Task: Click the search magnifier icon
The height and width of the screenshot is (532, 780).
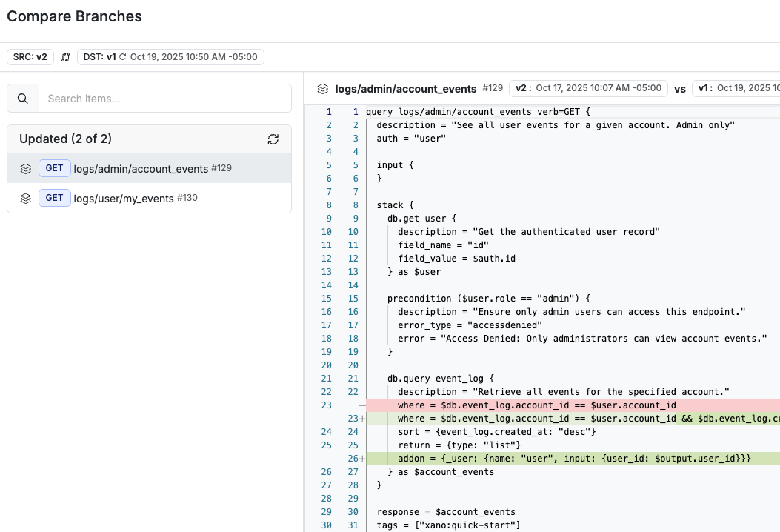Action: [23, 99]
